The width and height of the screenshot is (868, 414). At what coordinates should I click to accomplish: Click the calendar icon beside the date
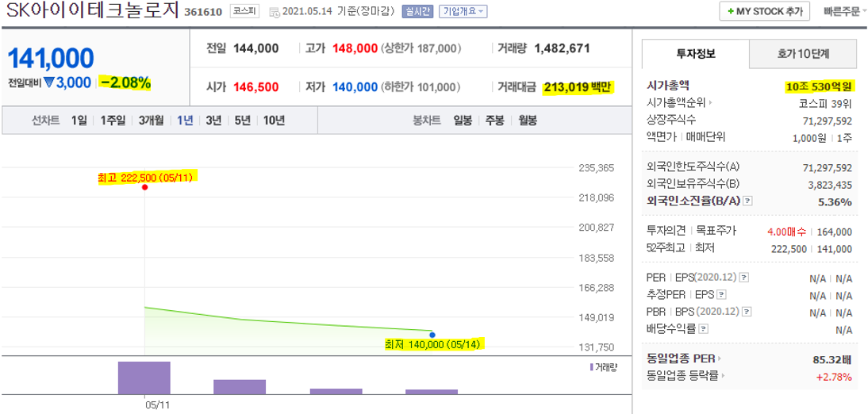click(x=275, y=12)
